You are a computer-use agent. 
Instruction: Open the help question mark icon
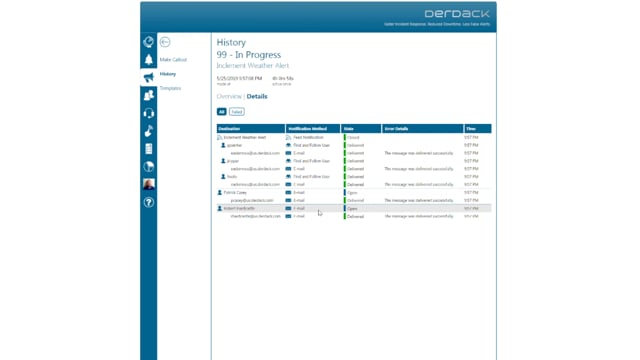click(x=149, y=202)
